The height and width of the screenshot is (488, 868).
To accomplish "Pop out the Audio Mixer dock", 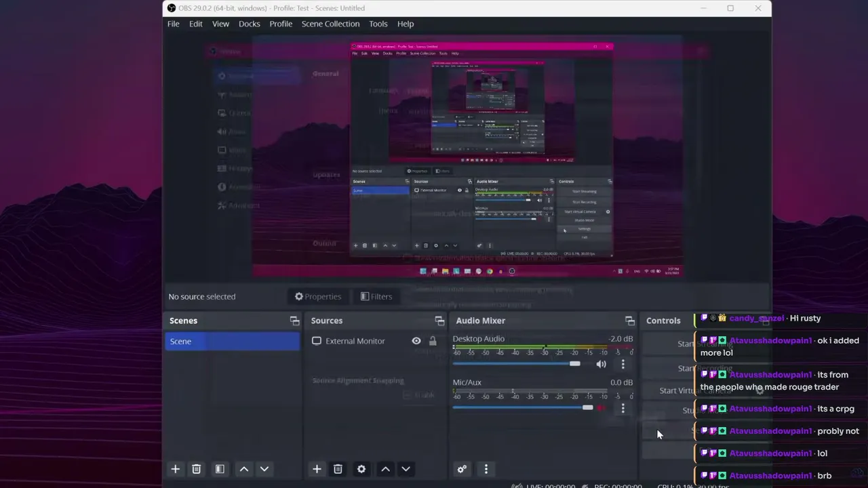I will 630,321.
